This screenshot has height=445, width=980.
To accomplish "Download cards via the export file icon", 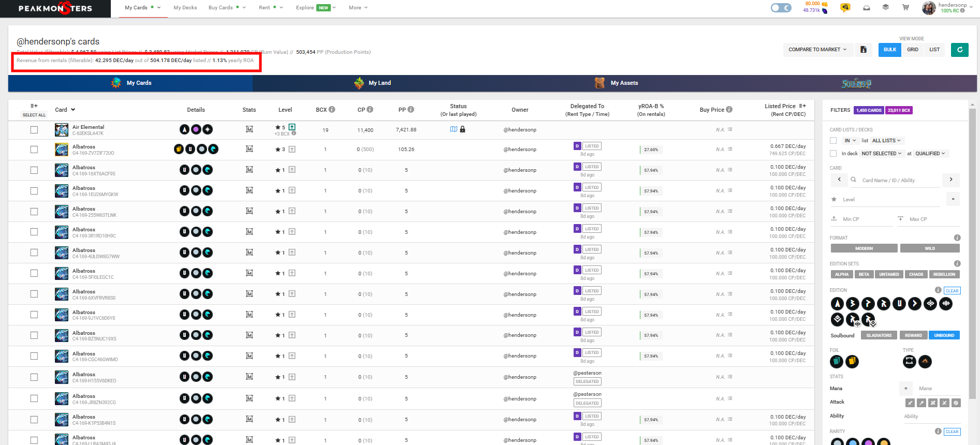I will 864,50.
